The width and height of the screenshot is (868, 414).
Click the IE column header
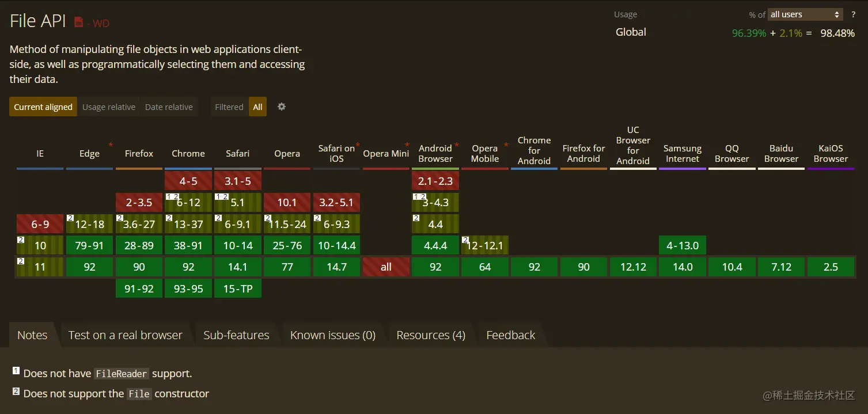(x=40, y=154)
